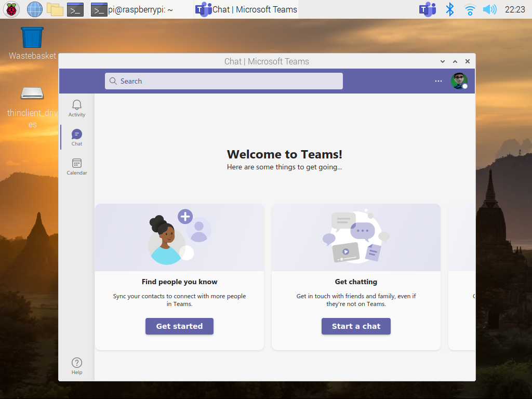Image resolution: width=532 pixels, height=399 pixels.
Task: Click the Get chatting illustration
Action: (x=356, y=237)
